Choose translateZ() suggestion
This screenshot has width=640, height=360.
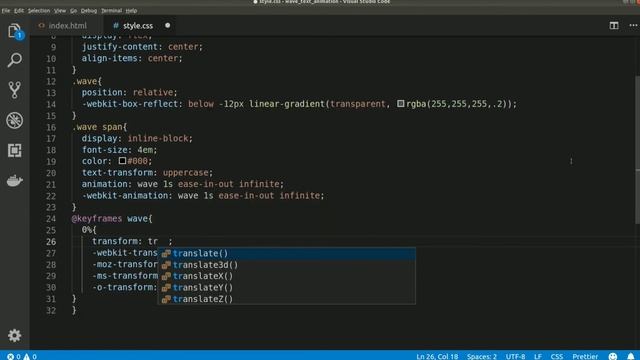click(x=287, y=299)
